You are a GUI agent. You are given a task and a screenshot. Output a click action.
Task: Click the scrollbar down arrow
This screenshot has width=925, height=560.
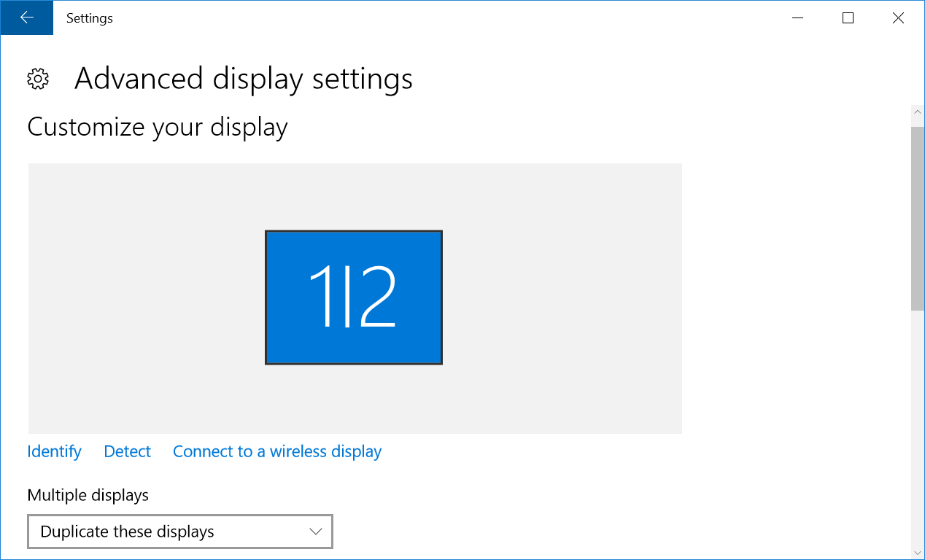[x=918, y=552]
